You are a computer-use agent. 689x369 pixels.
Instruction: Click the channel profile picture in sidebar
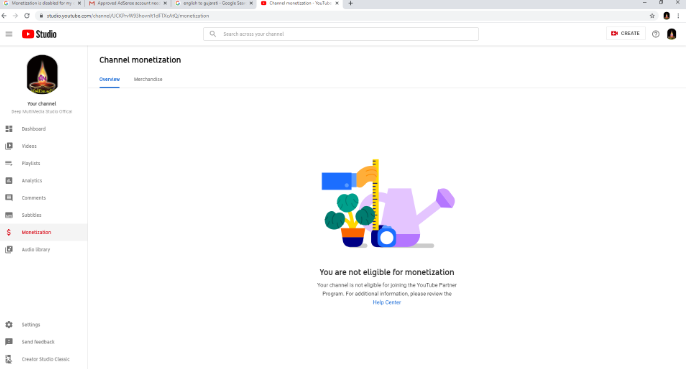point(42,74)
